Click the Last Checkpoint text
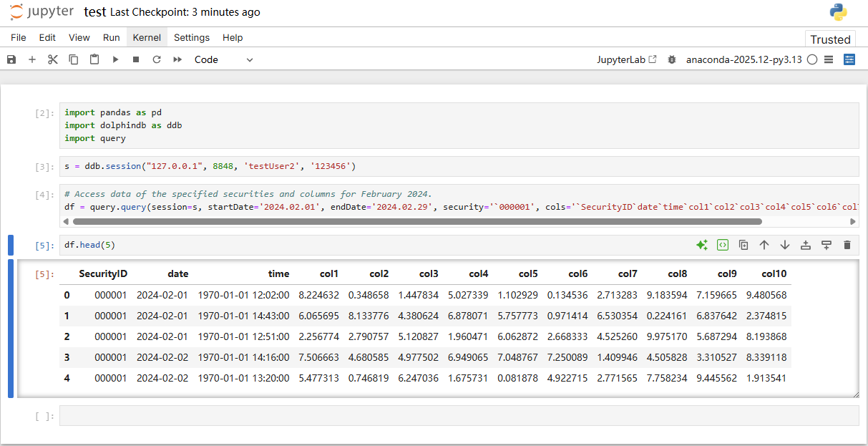This screenshot has width=868, height=446. click(185, 12)
